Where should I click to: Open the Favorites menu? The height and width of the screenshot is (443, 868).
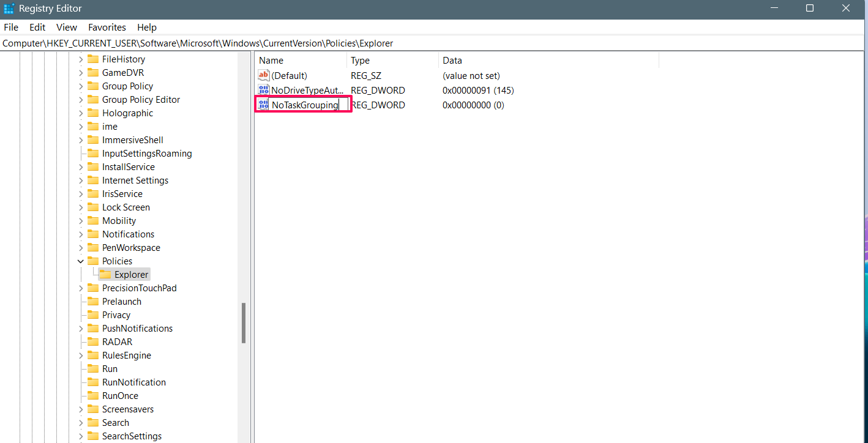pyautogui.click(x=107, y=27)
